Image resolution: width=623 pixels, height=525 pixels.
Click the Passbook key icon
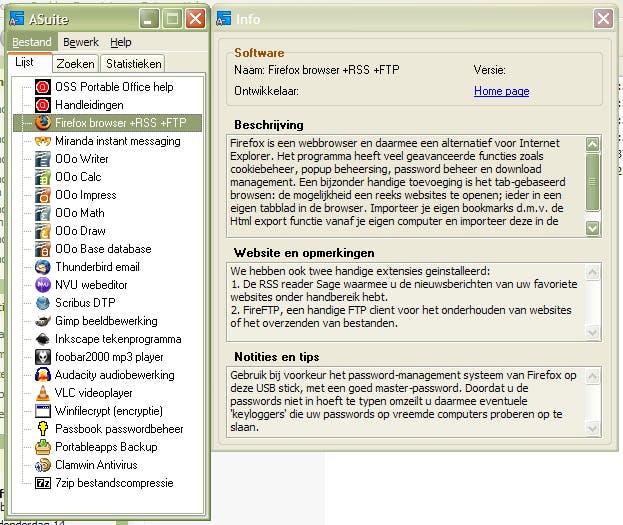click(x=43, y=429)
